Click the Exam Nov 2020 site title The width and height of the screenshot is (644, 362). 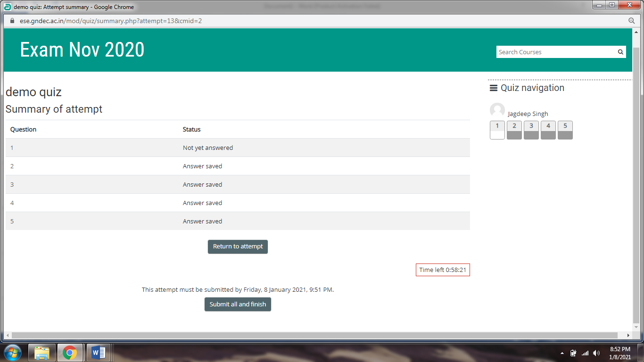point(82,49)
